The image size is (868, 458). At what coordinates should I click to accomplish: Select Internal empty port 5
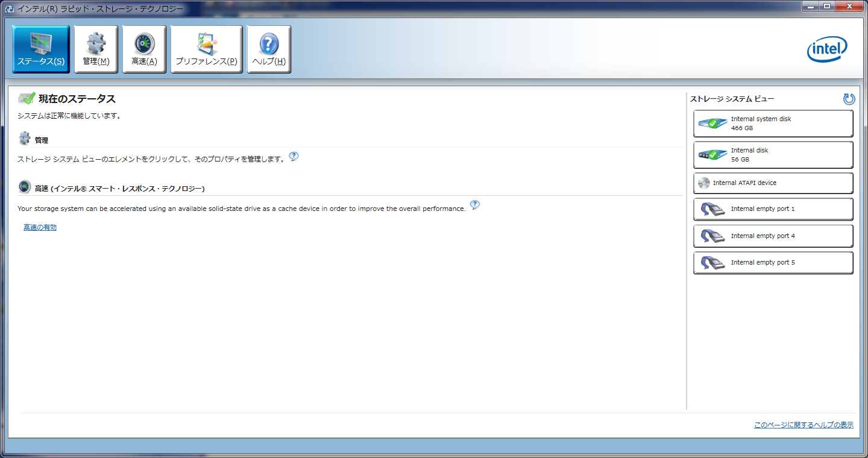[773, 263]
